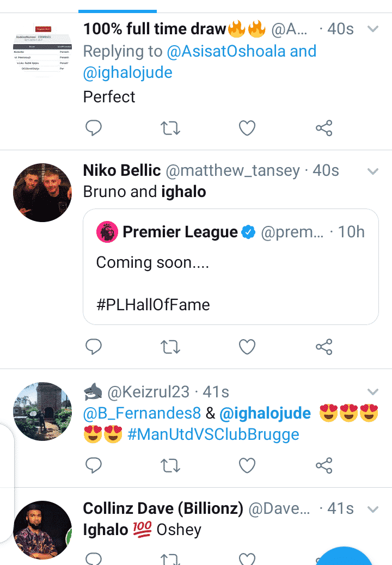The image size is (392, 565).
Task: Share the Keizrul23 tweet
Action: (x=324, y=465)
